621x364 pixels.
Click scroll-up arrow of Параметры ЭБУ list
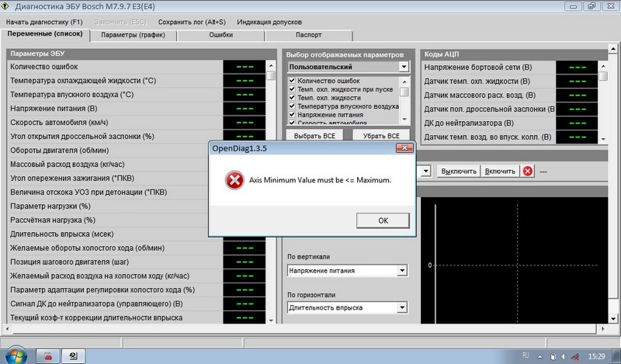271,66
